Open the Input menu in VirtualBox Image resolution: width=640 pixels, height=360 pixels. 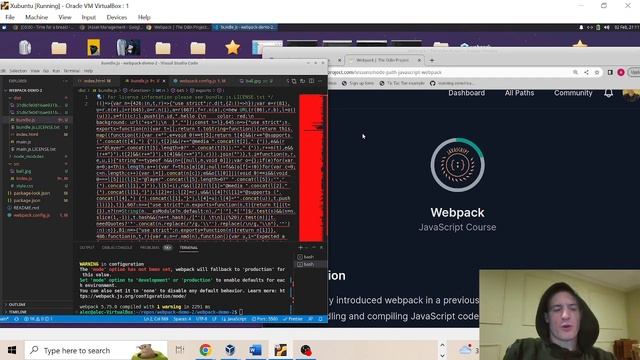[x=88, y=17]
